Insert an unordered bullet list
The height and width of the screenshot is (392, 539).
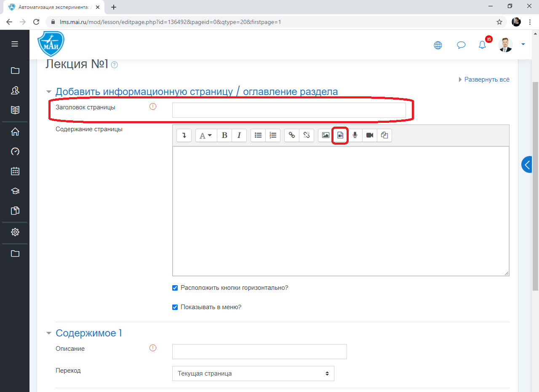258,135
